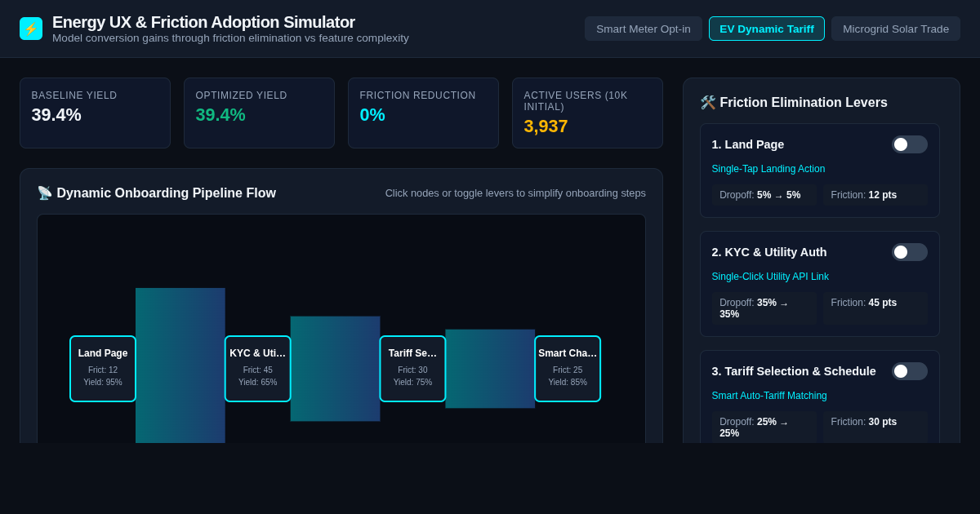
Task: Click the lightning bolt app logo
Action: 31,29
